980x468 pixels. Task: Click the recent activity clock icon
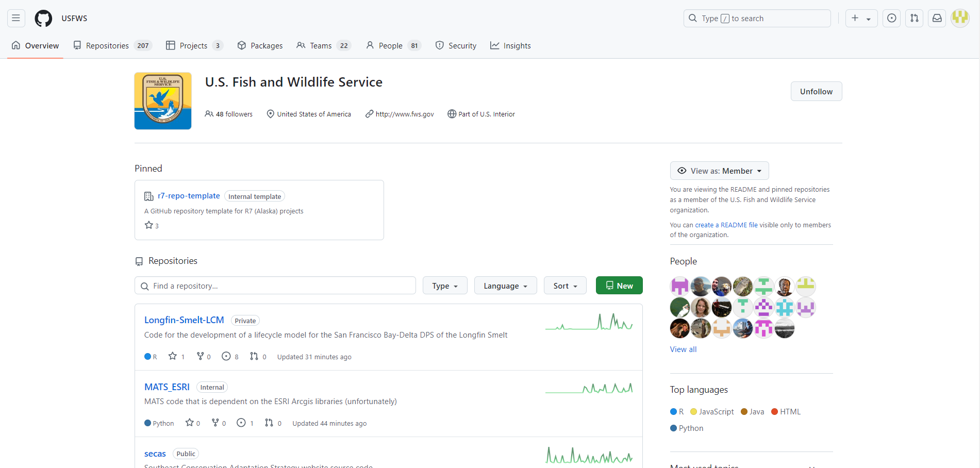tap(891, 18)
